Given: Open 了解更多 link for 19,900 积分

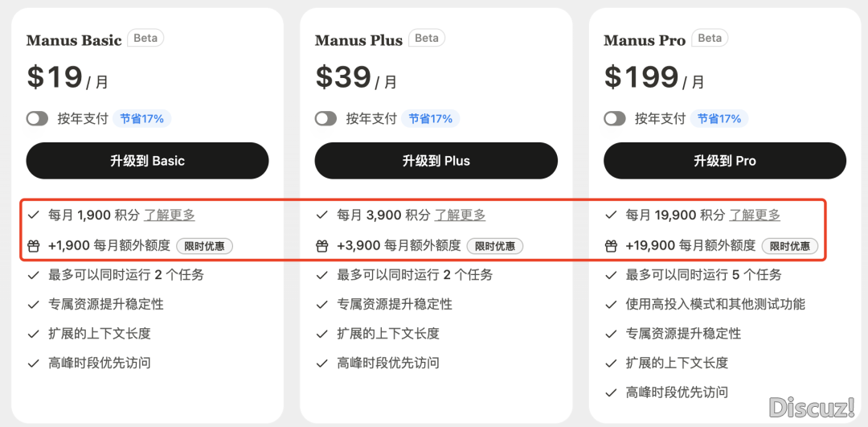Looking at the screenshot, I should coord(755,215).
